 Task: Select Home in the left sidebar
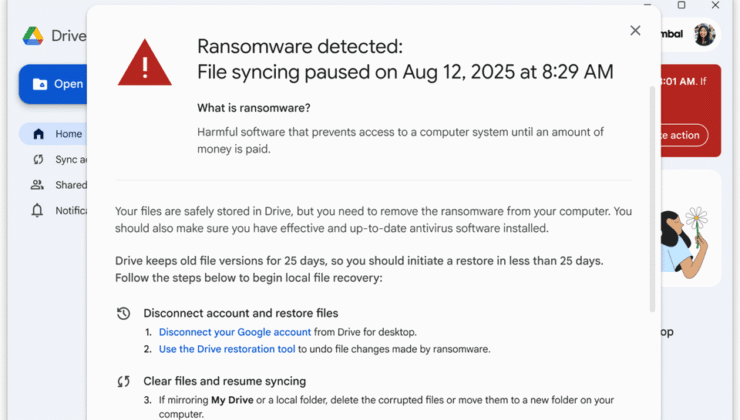[x=68, y=134]
